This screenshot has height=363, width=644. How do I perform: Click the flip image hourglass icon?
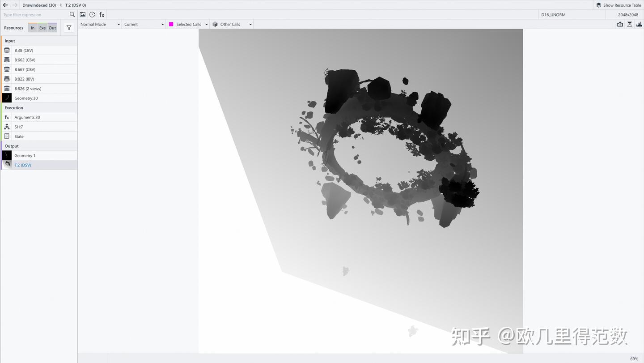(630, 24)
